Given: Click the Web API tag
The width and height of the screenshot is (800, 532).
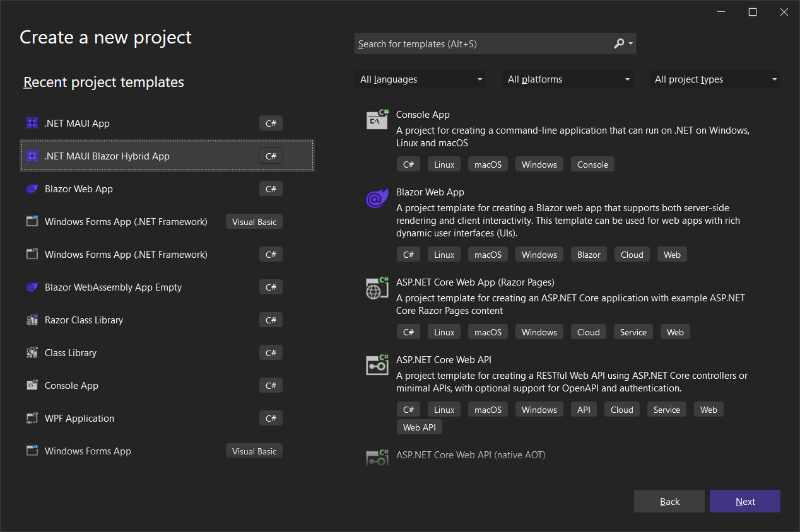Looking at the screenshot, I should (x=420, y=427).
